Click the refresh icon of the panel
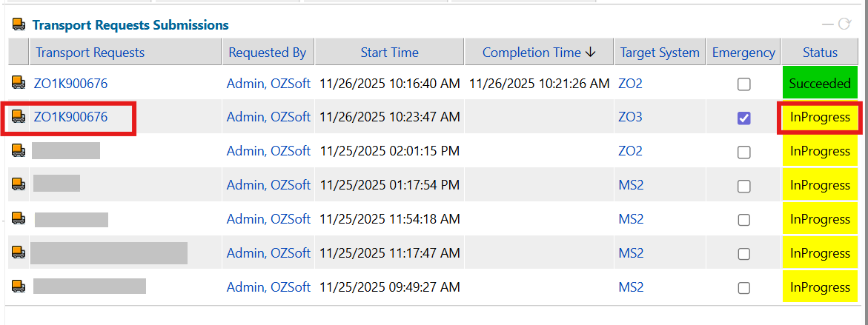Viewport: 868px width, 325px height. (x=844, y=24)
